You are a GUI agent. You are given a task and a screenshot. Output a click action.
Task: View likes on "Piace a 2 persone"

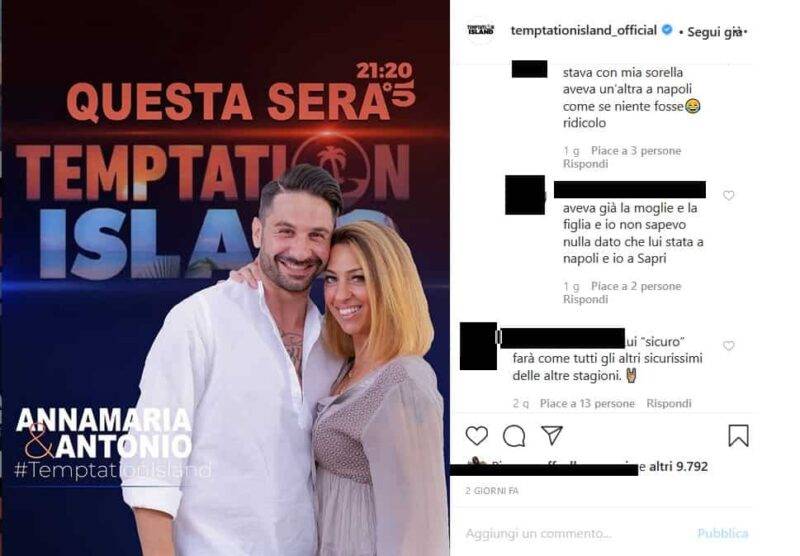(x=636, y=286)
